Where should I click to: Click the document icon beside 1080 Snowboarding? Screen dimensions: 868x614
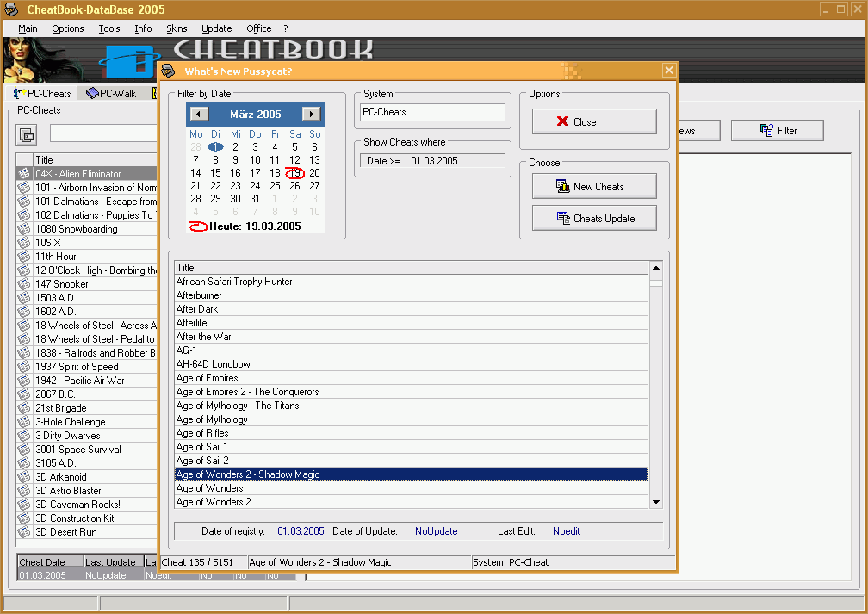pyautogui.click(x=24, y=229)
